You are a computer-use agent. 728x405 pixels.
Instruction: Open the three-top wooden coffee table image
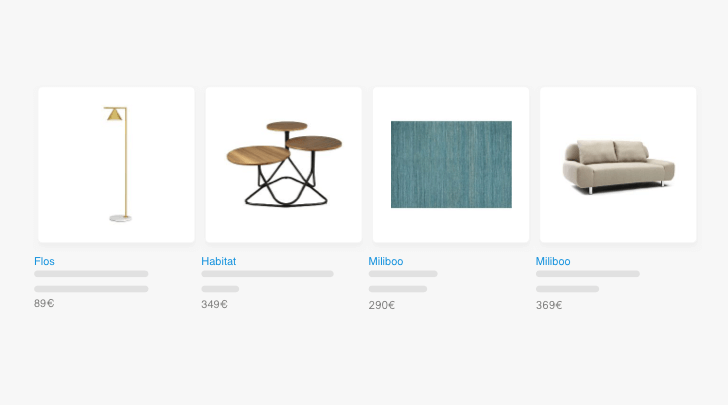[283, 164]
